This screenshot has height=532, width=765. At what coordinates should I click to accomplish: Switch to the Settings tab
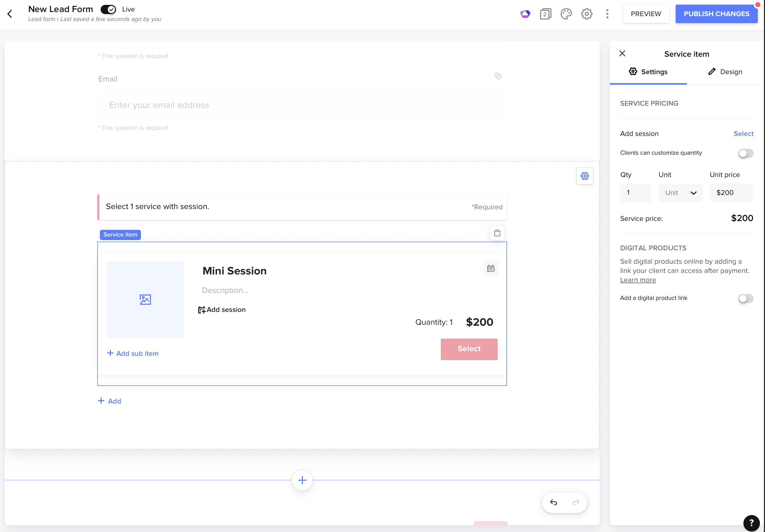(648, 72)
